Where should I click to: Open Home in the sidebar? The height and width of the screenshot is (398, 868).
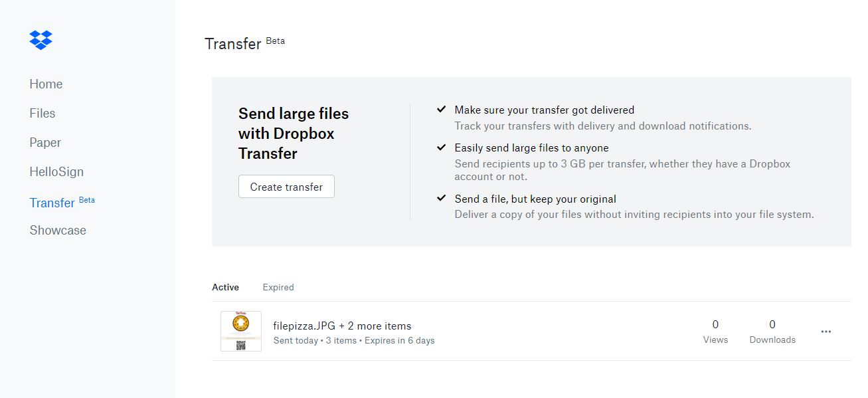(46, 84)
